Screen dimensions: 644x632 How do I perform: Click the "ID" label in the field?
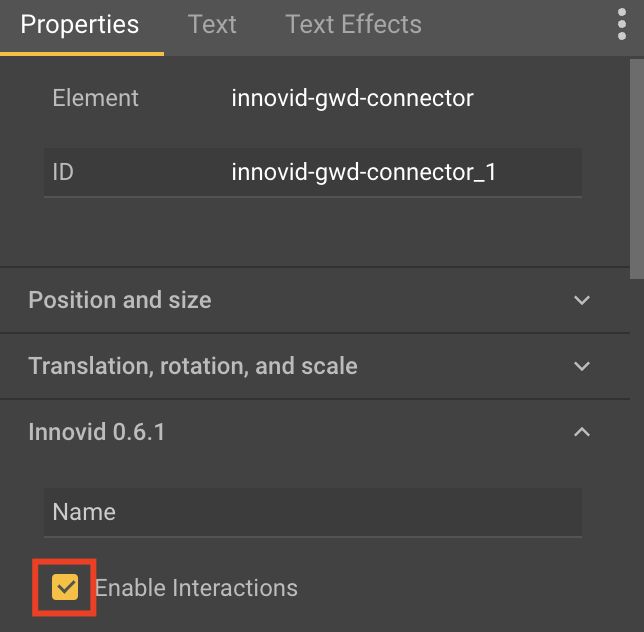63,173
